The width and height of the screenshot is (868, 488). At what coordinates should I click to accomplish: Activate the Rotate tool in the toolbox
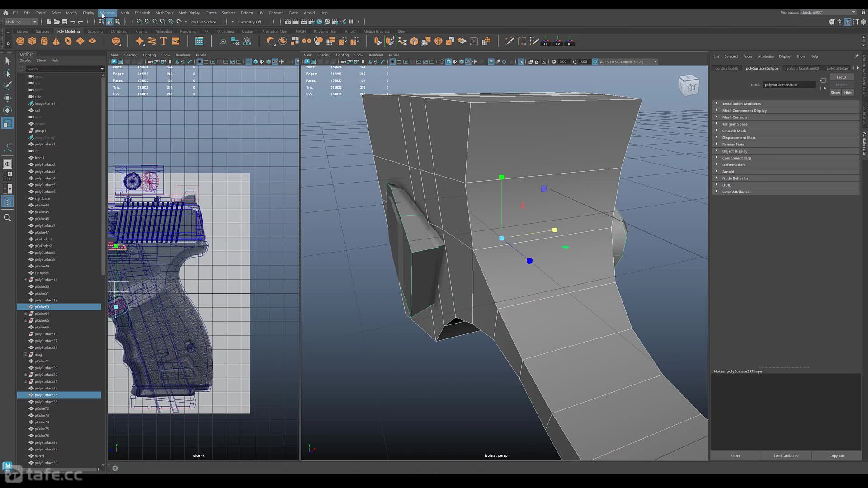(x=7, y=110)
